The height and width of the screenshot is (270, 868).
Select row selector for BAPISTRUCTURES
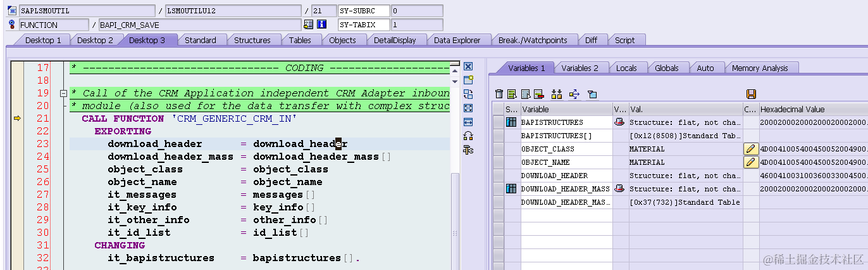(498, 122)
